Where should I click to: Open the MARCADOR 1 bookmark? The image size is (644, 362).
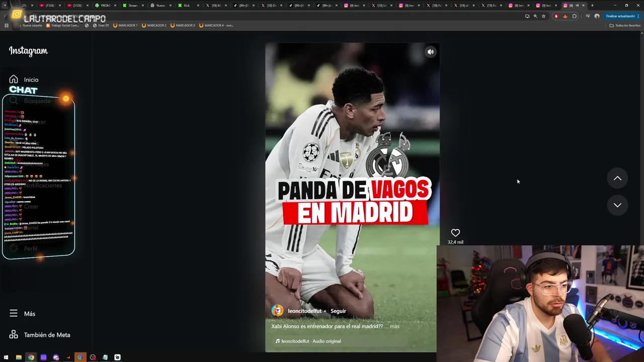tap(124, 25)
